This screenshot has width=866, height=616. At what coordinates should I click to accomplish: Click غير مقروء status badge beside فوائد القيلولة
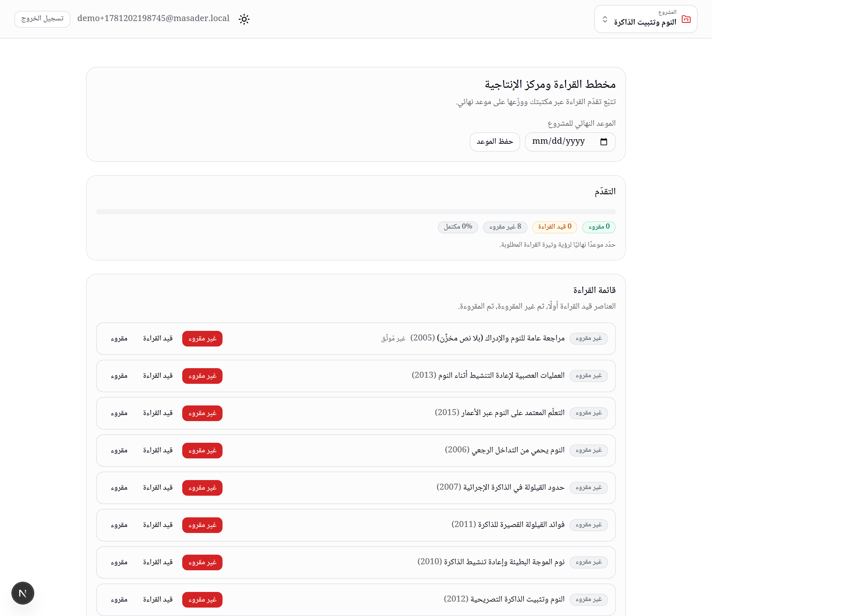(x=588, y=525)
